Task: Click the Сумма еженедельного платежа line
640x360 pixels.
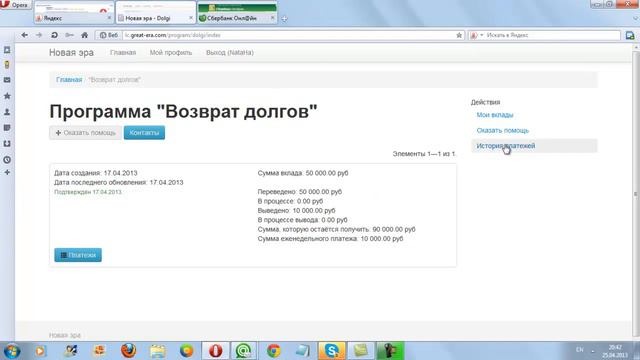Action: (330, 239)
